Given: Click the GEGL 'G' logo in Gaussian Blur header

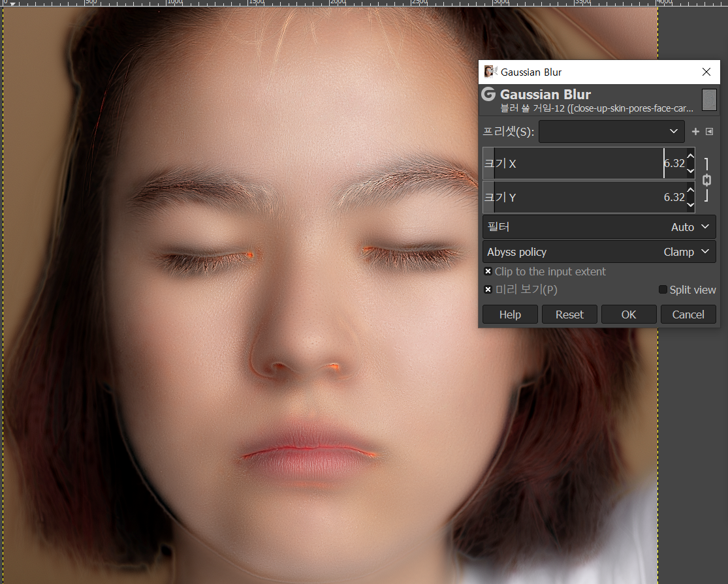Looking at the screenshot, I should click(x=488, y=94).
